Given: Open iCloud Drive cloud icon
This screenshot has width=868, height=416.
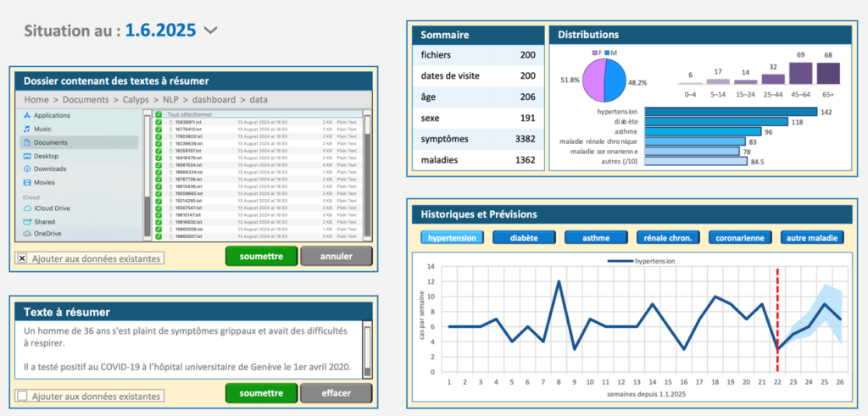Looking at the screenshot, I should [27, 208].
